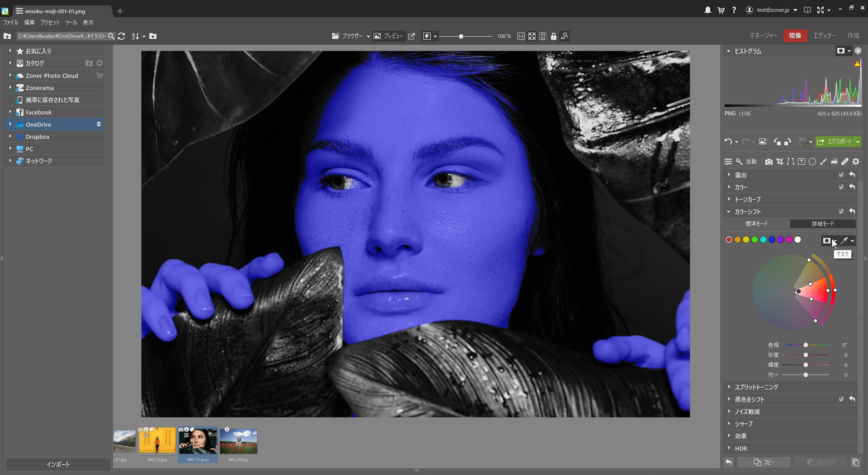Expand the スプリットトーニング section

pyautogui.click(x=729, y=387)
